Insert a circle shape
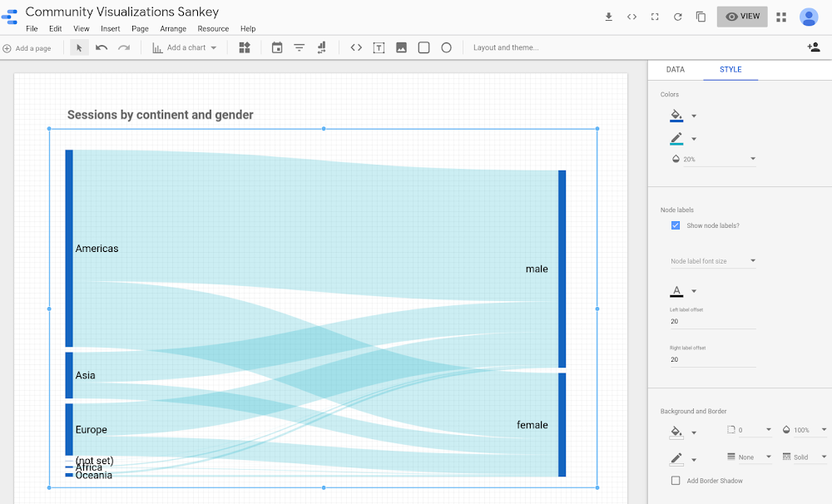 (446, 47)
